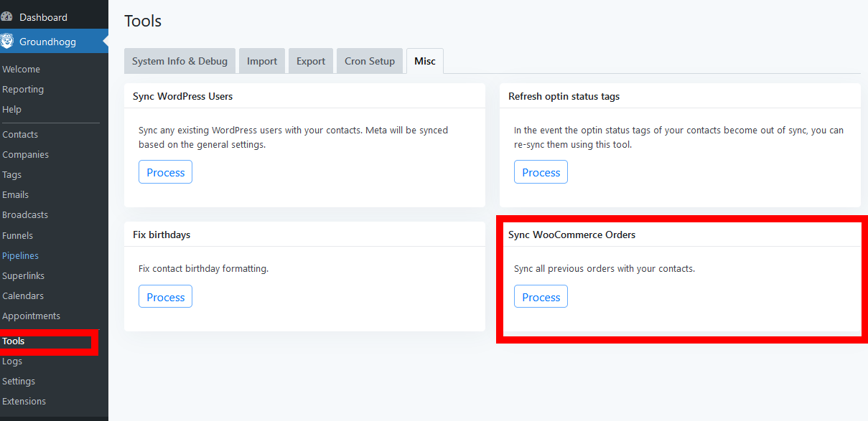Click text 'Fix contact birthday formatting.'
The width and height of the screenshot is (868, 421).
203,269
